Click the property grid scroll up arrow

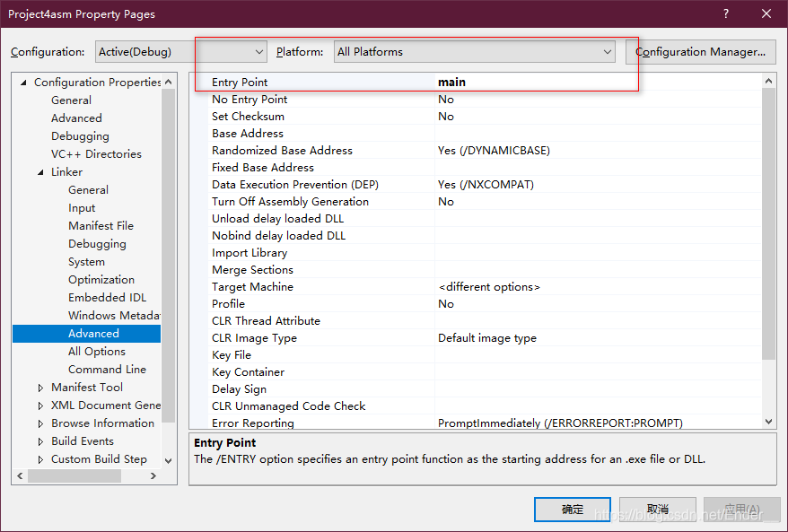coord(768,81)
